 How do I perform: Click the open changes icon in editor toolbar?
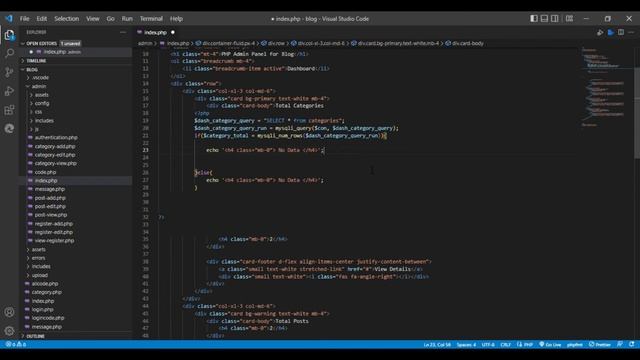[x=600, y=32]
